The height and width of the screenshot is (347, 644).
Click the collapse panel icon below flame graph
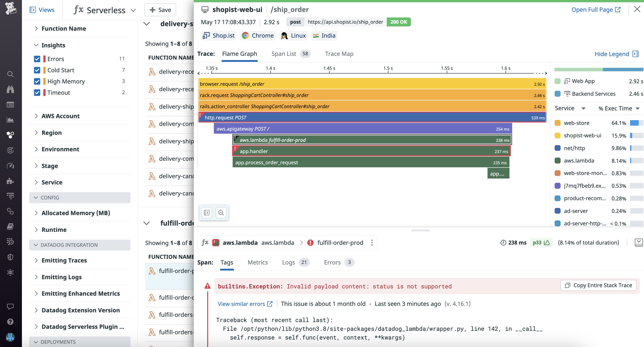207,213
